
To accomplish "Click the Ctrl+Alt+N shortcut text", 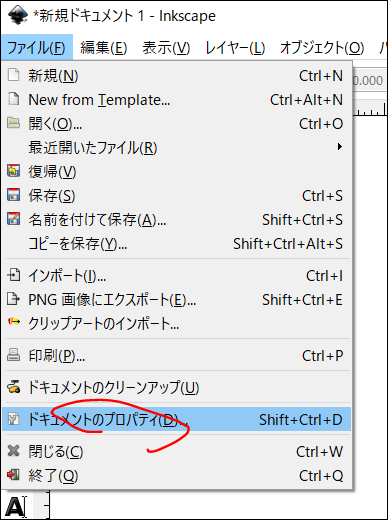I will tap(306, 100).
